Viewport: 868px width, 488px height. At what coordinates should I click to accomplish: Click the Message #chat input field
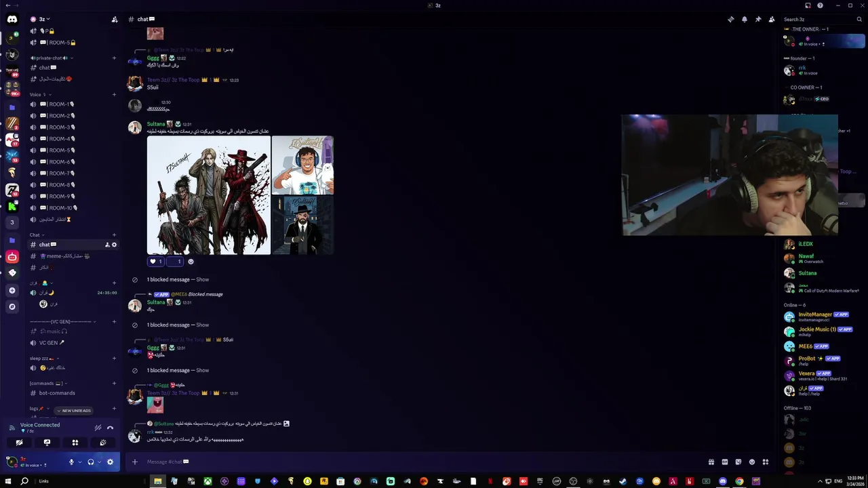(x=420, y=462)
